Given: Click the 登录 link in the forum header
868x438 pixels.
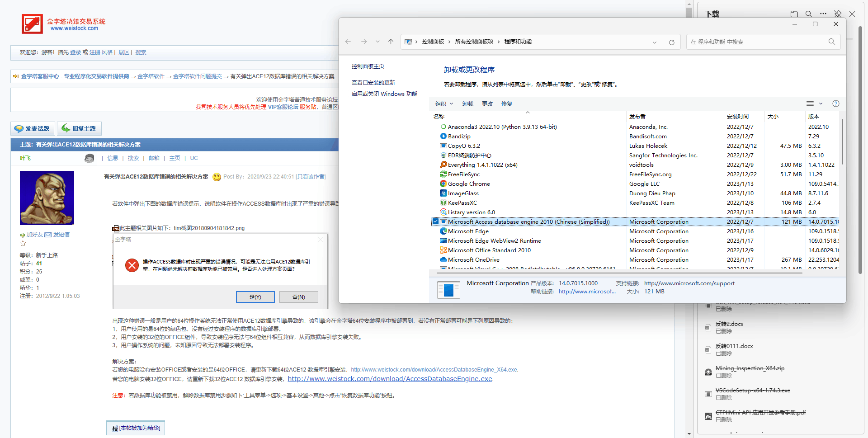Looking at the screenshot, I should 75,52.
